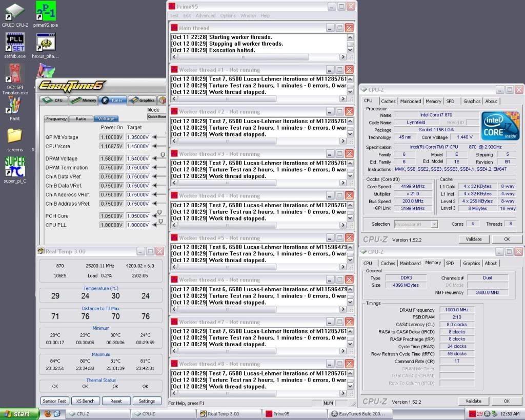
Task: Expand Processor #1 selection dropdown
Action: tap(434, 224)
